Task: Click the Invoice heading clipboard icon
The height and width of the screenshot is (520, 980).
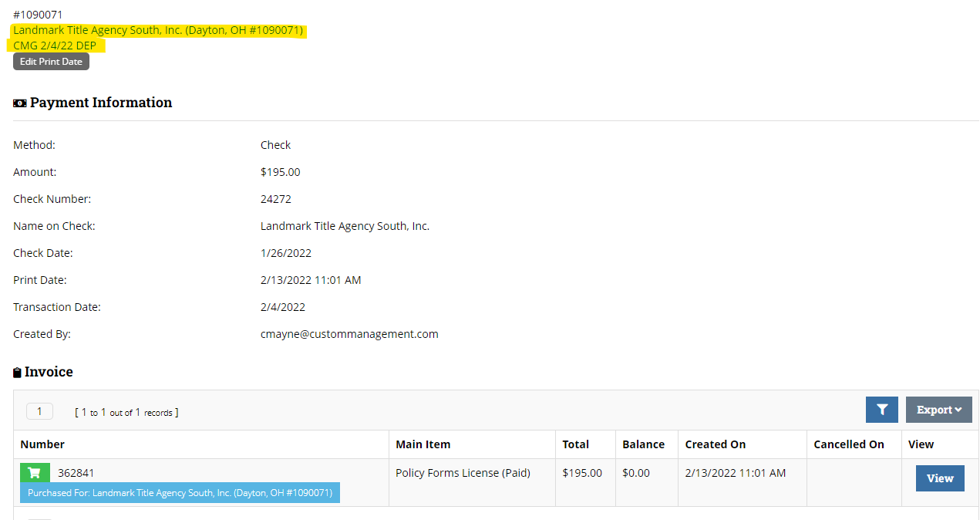Action: tap(17, 373)
